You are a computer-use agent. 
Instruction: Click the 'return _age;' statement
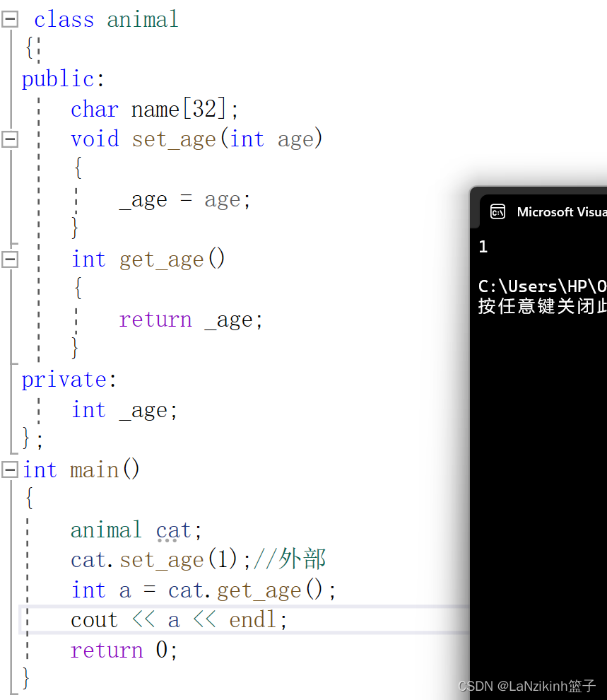click(x=191, y=320)
